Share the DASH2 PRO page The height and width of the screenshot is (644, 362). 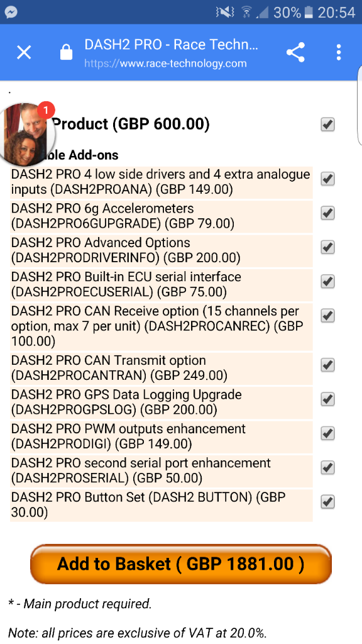click(295, 53)
